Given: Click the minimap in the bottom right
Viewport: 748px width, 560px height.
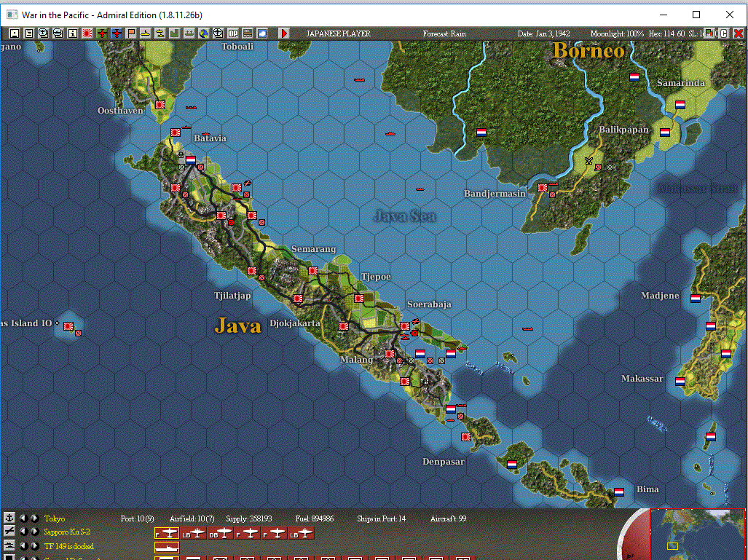Looking at the screenshot, I should [697, 535].
